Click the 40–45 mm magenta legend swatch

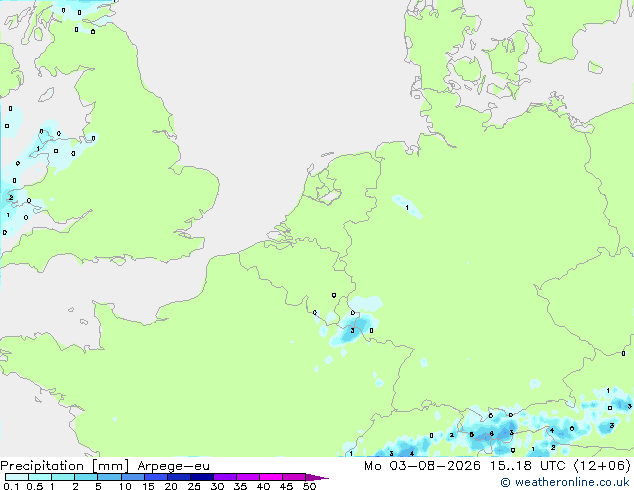click(x=271, y=477)
